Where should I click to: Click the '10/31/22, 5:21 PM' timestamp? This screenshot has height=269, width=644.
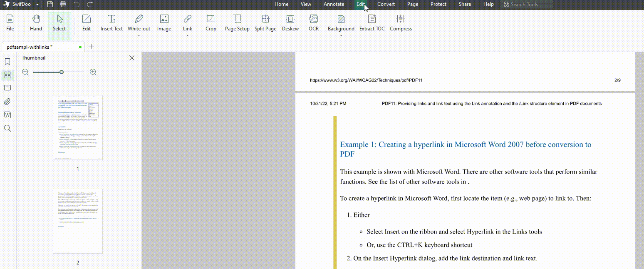(328, 104)
